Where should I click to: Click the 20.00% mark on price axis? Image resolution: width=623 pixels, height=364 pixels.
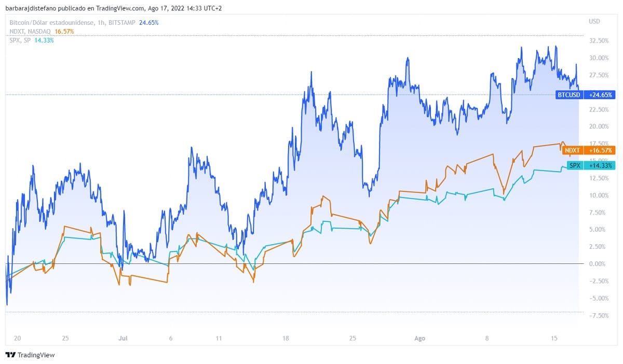599,127
